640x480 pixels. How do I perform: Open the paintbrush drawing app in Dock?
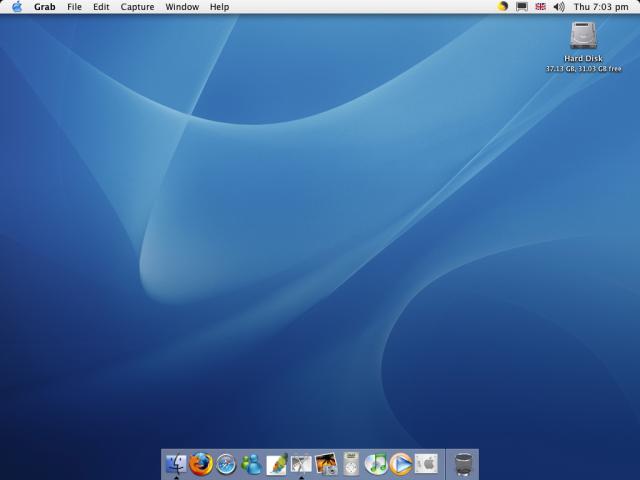277,464
